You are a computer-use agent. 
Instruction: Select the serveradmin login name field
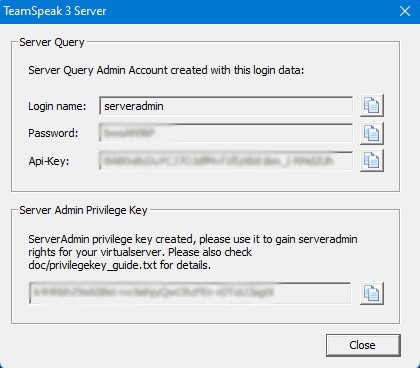(226, 106)
